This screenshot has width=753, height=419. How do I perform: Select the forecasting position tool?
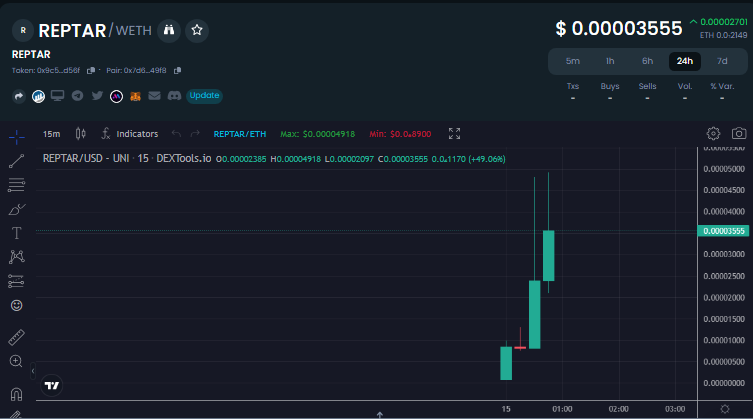[16, 281]
